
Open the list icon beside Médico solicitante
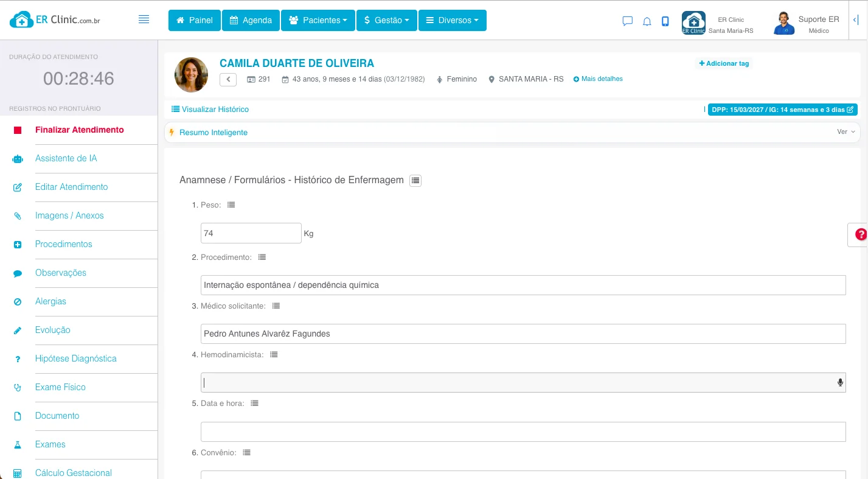point(276,306)
